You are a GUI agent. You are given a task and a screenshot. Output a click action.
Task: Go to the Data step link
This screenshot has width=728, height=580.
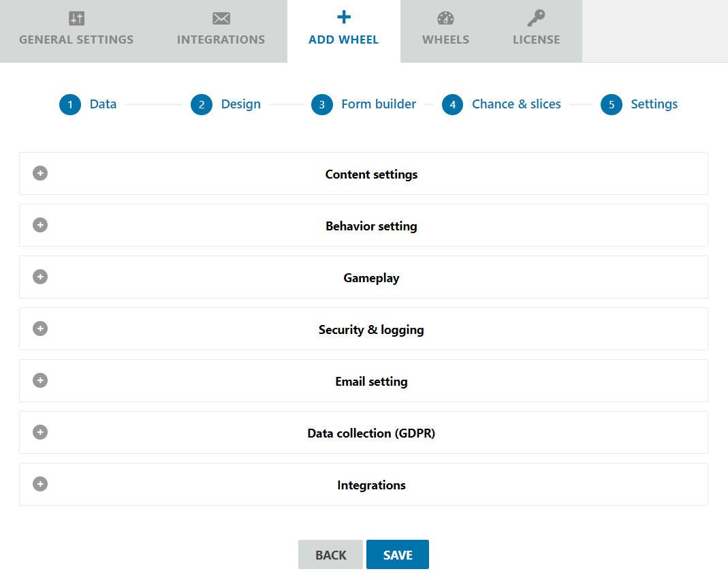pyautogui.click(x=103, y=104)
